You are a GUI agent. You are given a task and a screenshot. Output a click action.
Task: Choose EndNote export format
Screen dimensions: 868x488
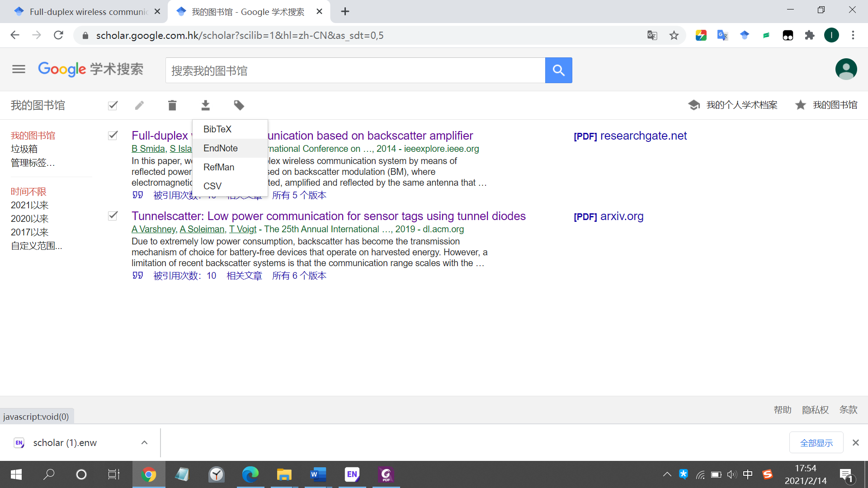coord(220,148)
